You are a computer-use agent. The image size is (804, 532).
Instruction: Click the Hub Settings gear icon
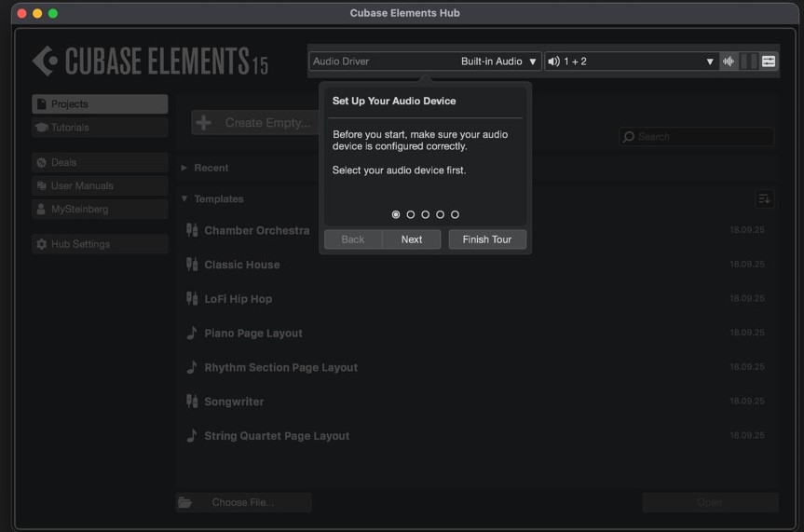[x=41, y=244]
